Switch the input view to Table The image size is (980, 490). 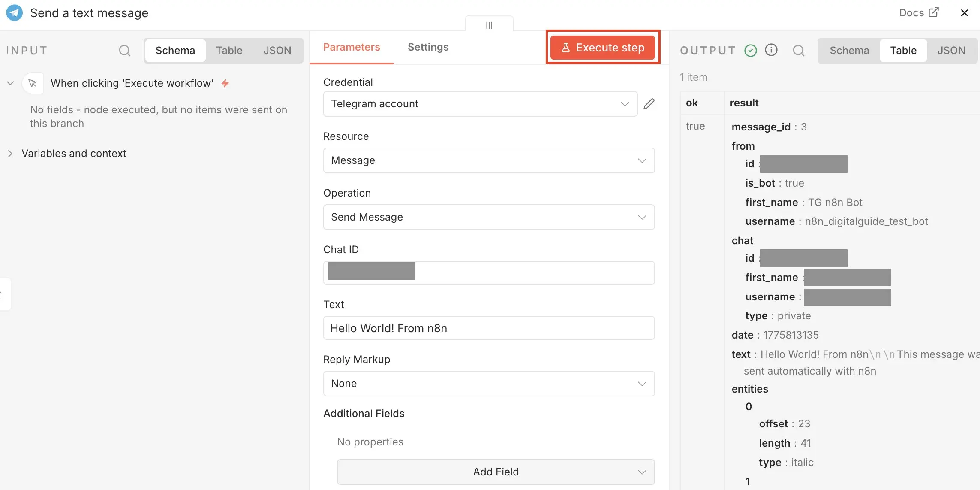pos(229,50)
